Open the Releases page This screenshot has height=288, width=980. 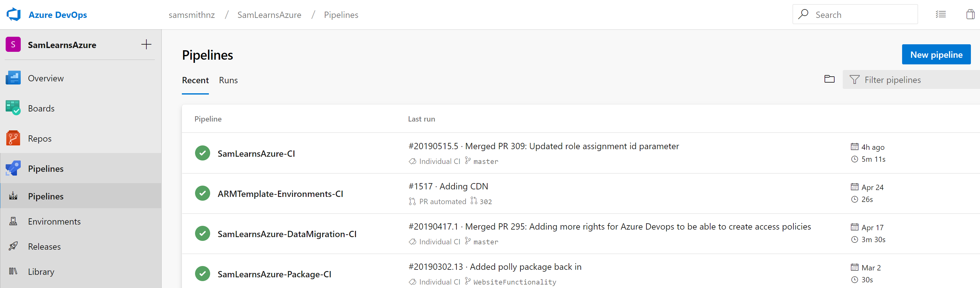44,247
